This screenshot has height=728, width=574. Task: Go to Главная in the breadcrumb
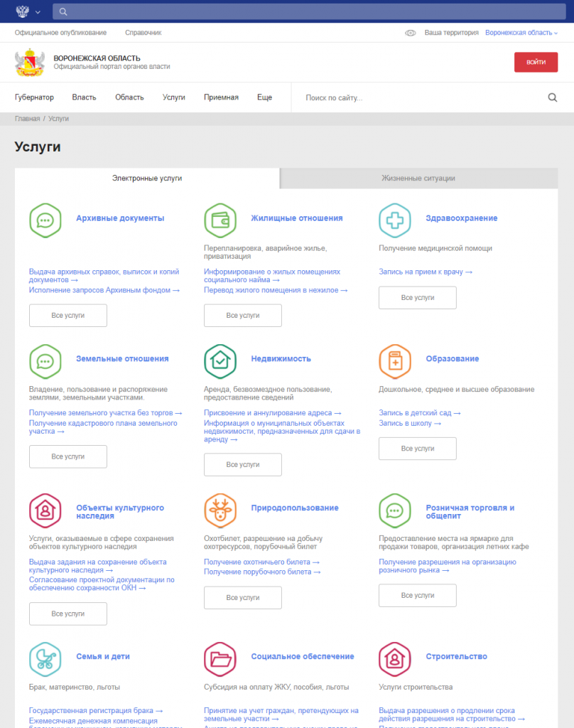pyautogui.click(x=27, y=119)
